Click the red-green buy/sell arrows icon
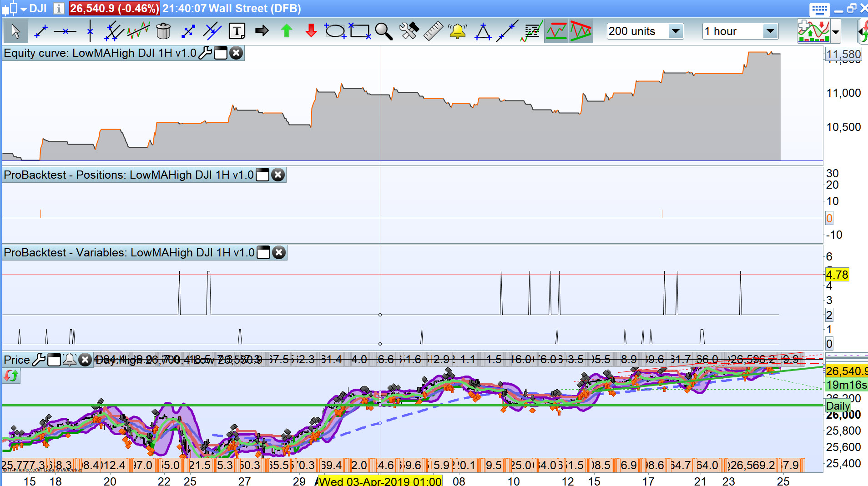The height and width of the screenshot is (486, 868). coord(11,376)
